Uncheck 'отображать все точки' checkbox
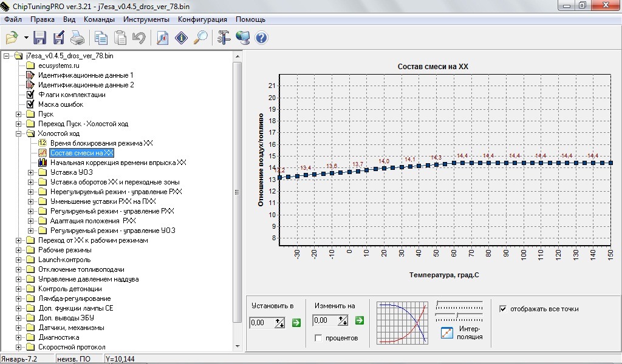622x364 pixels. coord(502,309)
